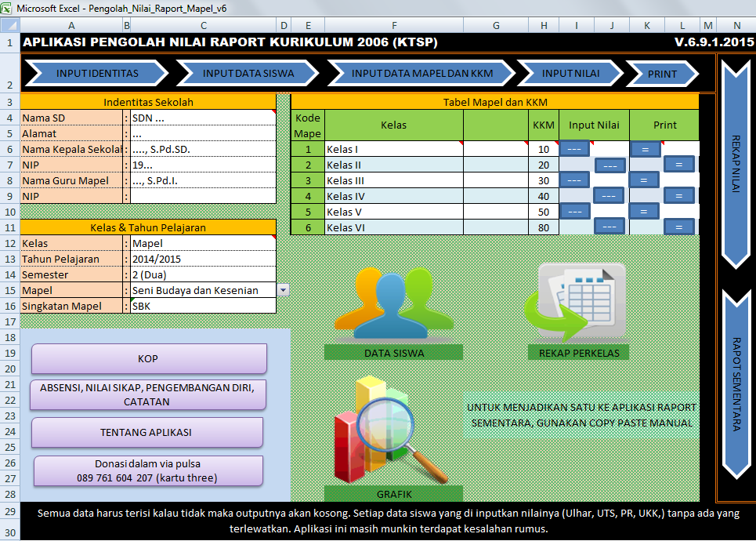Click the Print button for Kelas II
This screenshot has width=756, height=541.
point(678,164)
